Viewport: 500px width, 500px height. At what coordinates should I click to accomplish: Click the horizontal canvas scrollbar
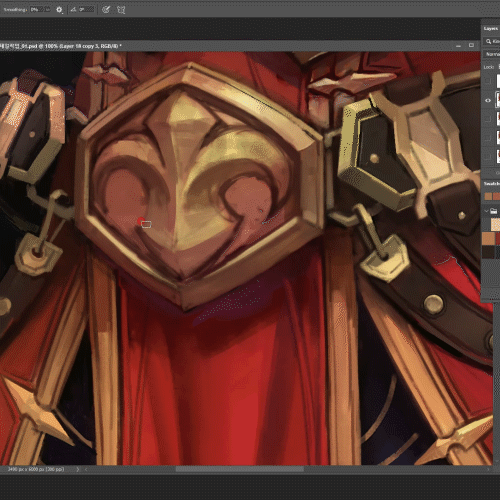239,469
